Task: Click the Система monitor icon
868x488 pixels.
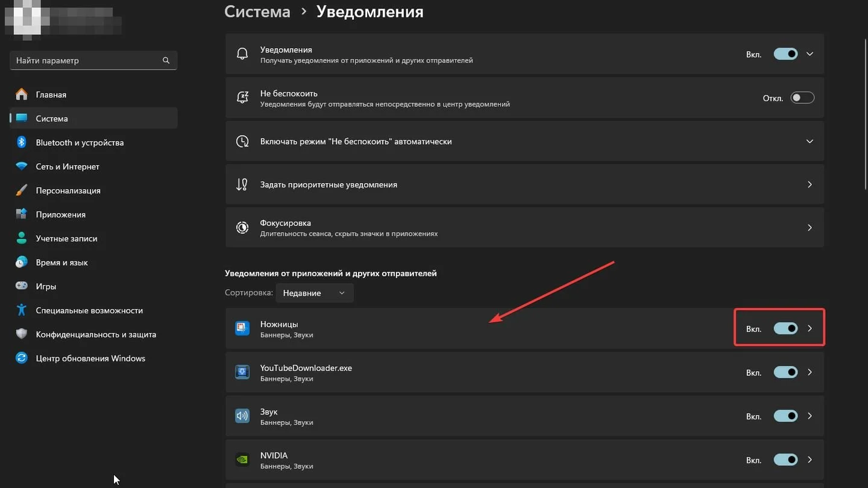Action: click(x=22, y=118)
